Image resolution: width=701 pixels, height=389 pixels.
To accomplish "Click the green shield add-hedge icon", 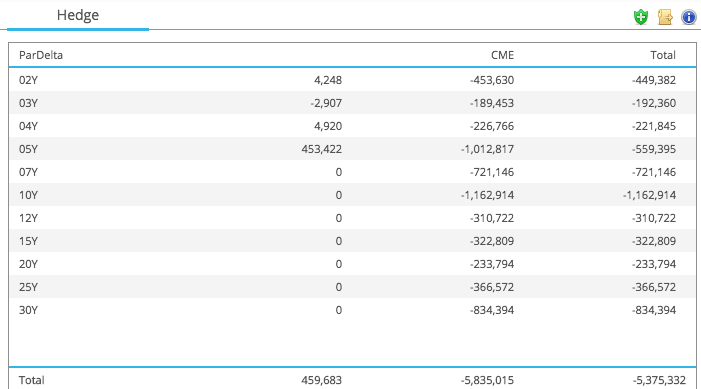I will [x=641, y=17].
